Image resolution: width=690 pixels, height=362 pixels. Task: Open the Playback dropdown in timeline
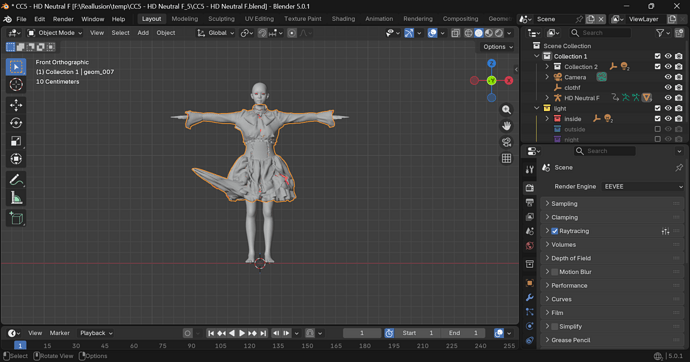point(95,333)
